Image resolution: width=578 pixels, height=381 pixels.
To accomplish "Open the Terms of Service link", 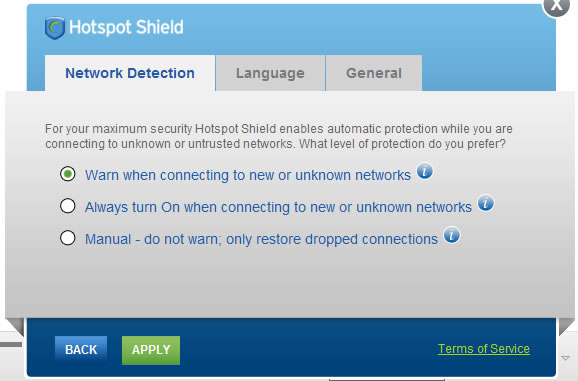I will tap(484, 349).
